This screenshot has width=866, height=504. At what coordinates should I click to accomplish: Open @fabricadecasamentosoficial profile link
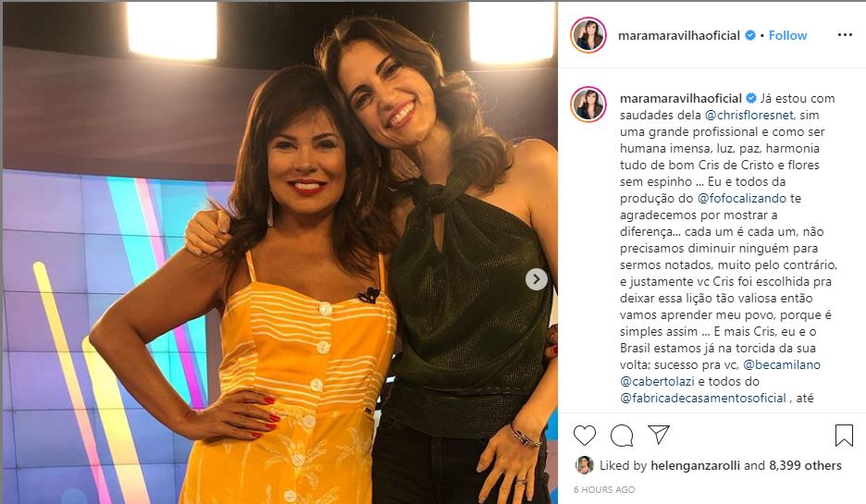pyautogui.click(x=702, y=398)
